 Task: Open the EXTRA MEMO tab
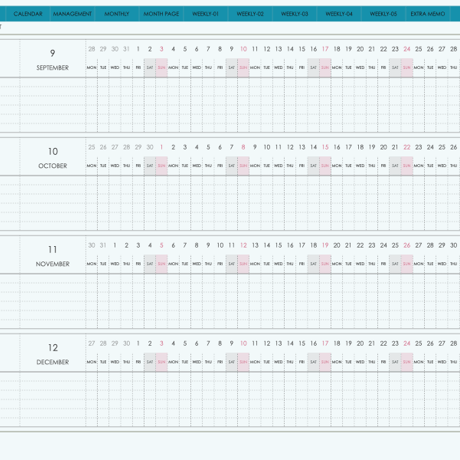(428, 14)
